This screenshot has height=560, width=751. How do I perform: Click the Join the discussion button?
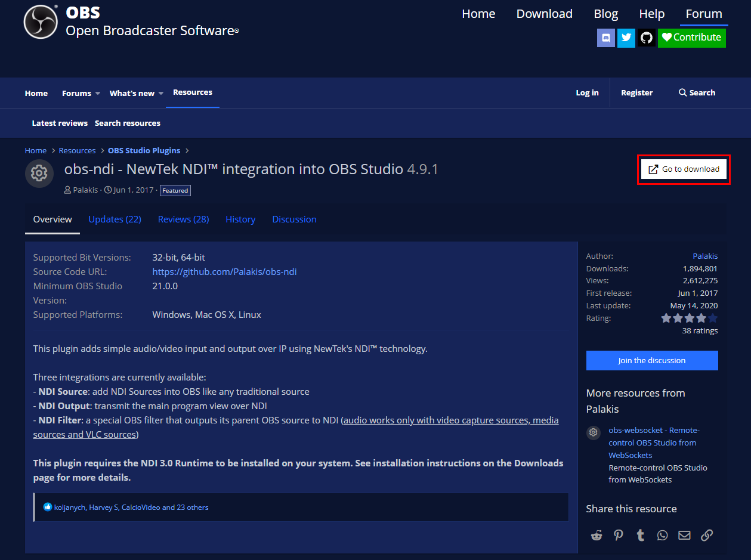pos(652,360)
